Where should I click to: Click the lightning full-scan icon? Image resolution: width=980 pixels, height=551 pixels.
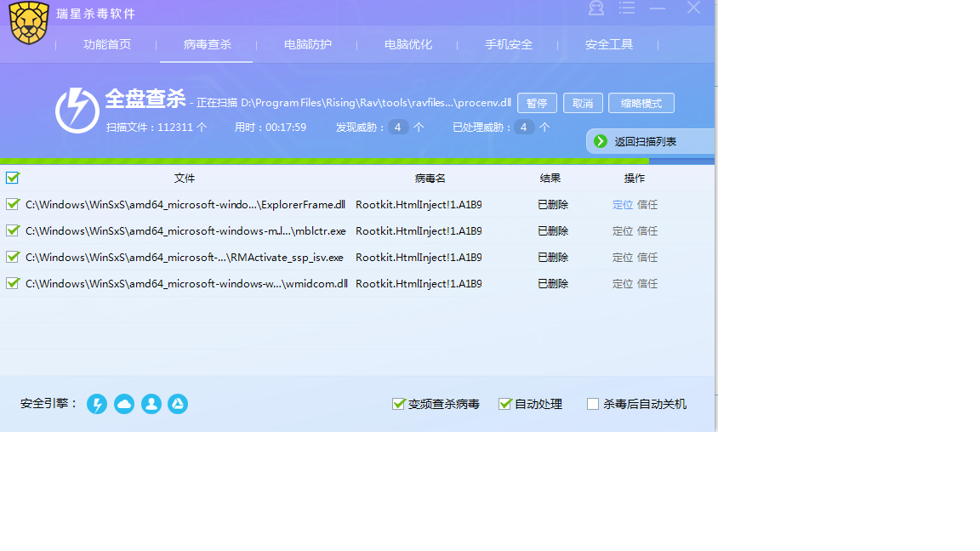77,111
